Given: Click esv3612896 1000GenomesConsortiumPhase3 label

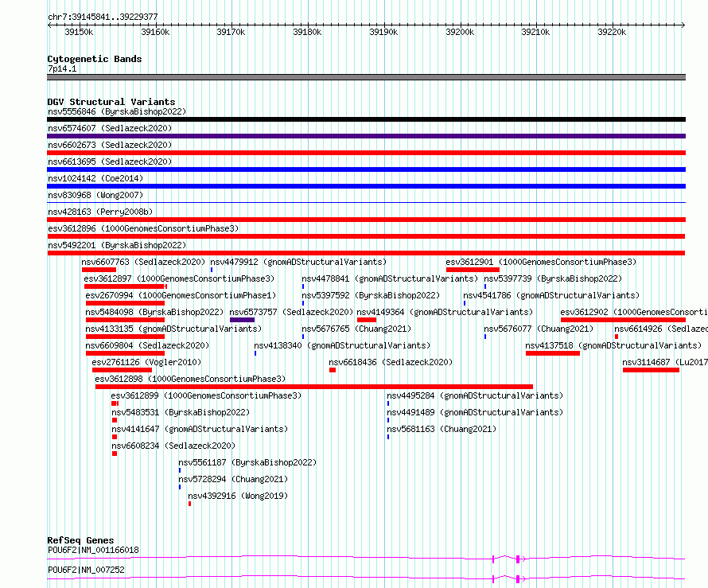Looking at the screenshot, I should [143, 228].
